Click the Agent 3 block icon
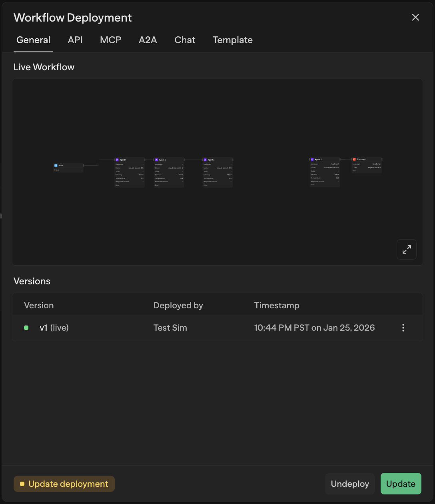Screen dimensions: 435x504 pos(205,160)
